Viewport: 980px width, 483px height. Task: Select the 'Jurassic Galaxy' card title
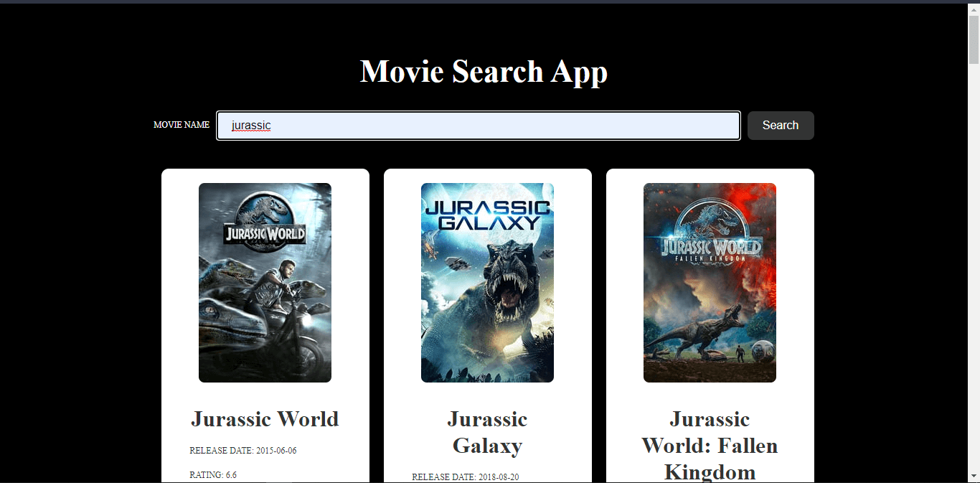pyautogui.click(x=487, y=432)
